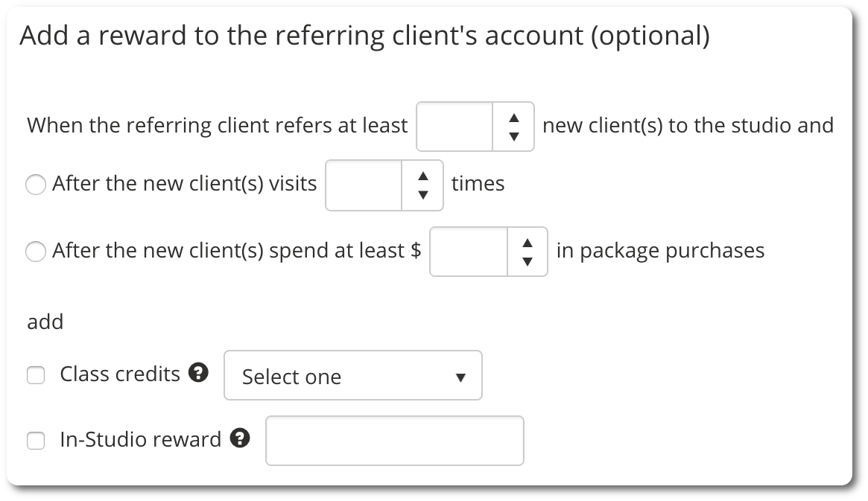Increment the new client visits number
This screenshot has height=501, width=868.
[423, 176]
